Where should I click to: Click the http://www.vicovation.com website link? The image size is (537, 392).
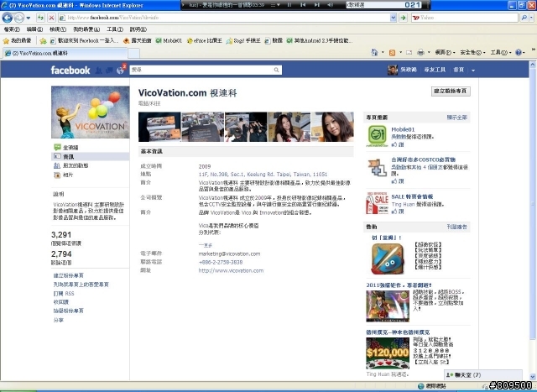point(232,270)
